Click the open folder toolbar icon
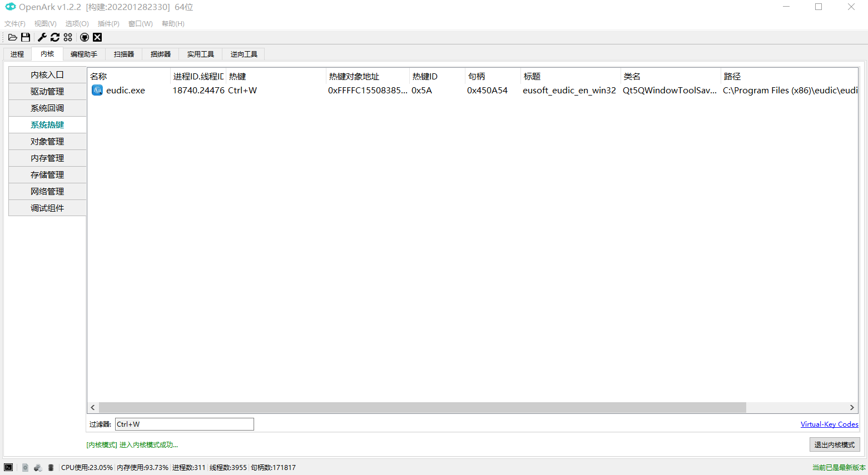The height and width of the screenshot is (475, 868). coord(13,37)
